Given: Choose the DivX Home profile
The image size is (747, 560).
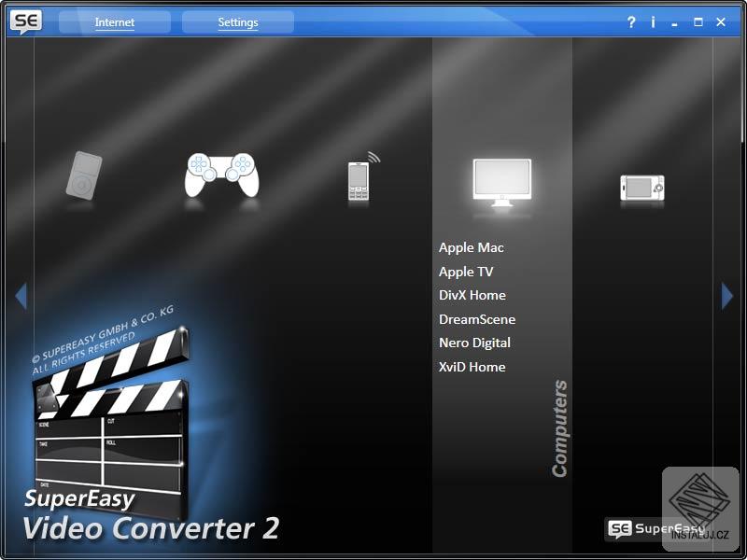Looking at the screenshot, I should (x=472, y=295).
